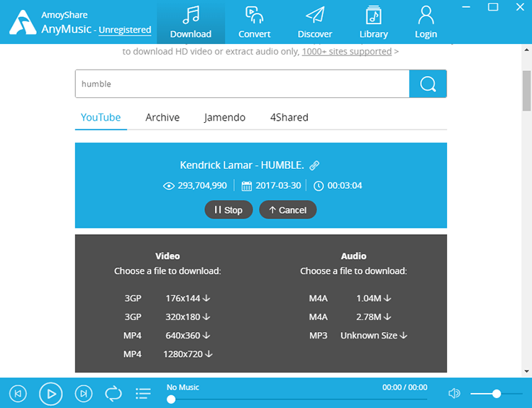Download MP4 1280x720 video
This screenshot has width=532, height=408.
188,354
